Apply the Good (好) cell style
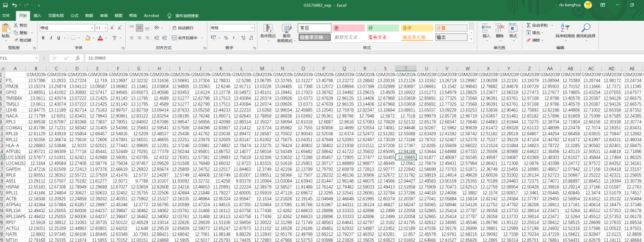The width and height of the screenshot is (644, 242). click(383, 28)
